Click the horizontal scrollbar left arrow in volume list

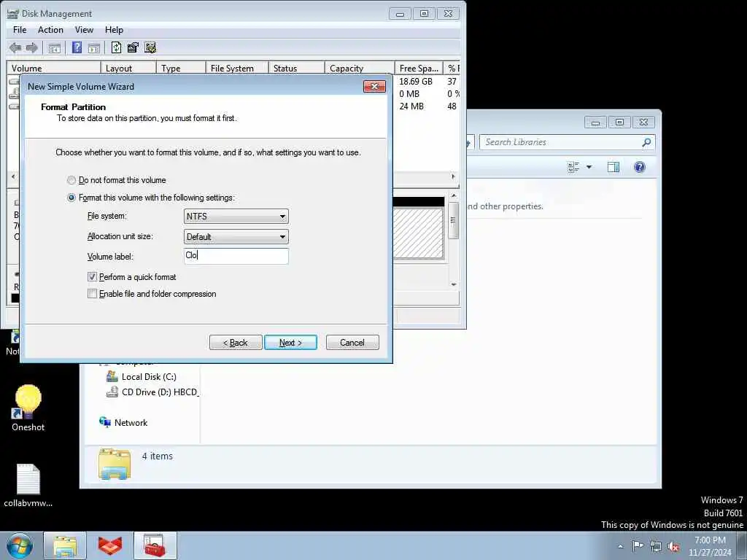click(x=13, y=176)
